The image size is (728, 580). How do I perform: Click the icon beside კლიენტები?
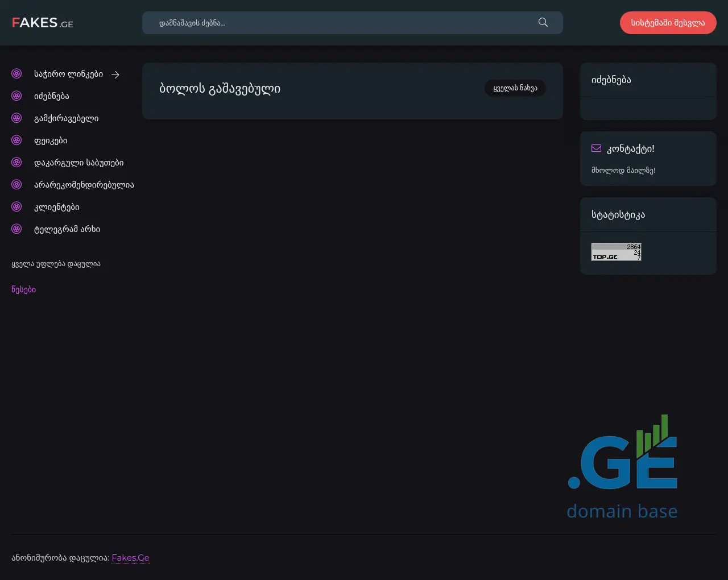click(16, 207)
